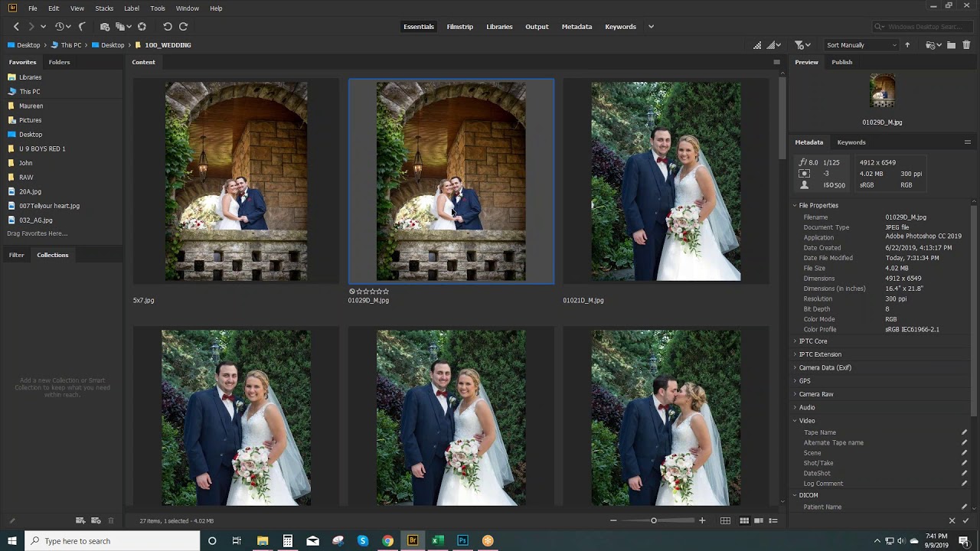Click the Open in Camera Raw icon
980x551 pixels.
pos(142,26)
